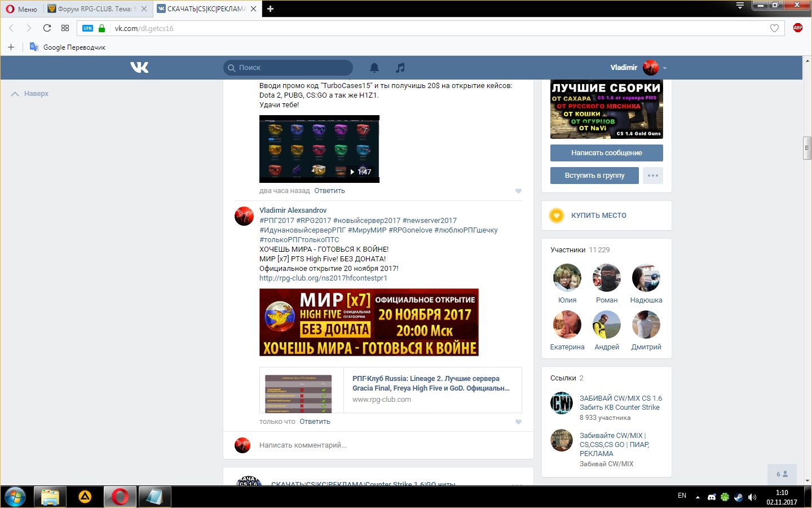Open ЗАБИВАЙ CW/MIX CS 1.6 group link

tap(620, 402)
